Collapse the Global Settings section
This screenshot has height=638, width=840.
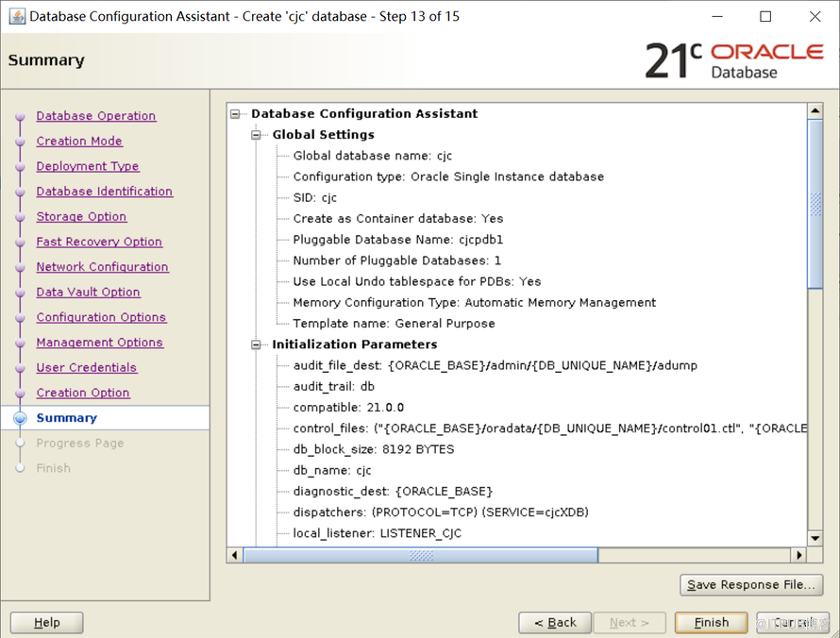tap(256, 135)
